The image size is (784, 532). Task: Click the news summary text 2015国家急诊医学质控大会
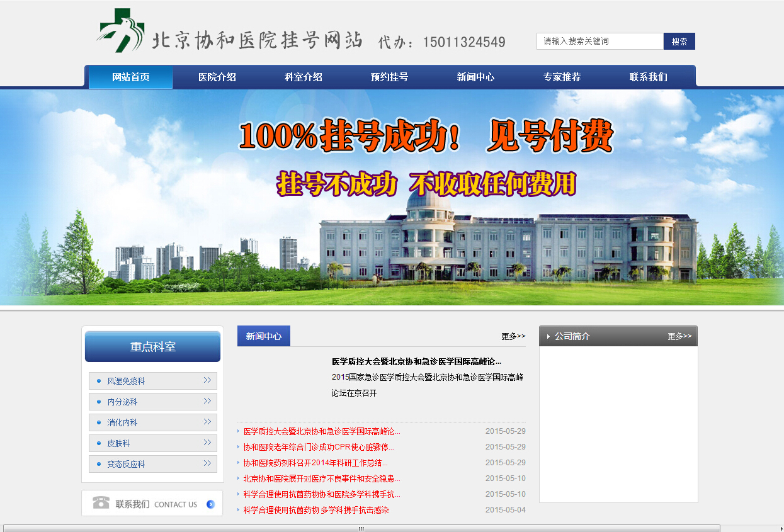click(x=427, y=385)
